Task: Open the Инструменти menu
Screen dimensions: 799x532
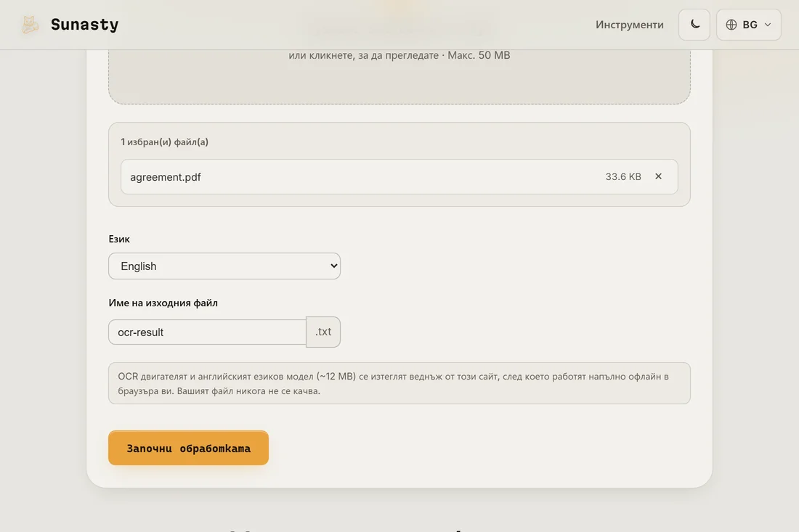Action: [629, 25]
